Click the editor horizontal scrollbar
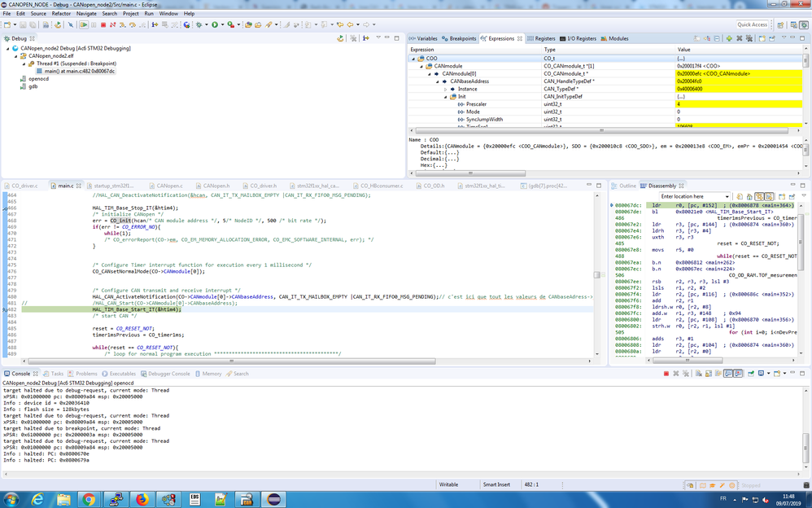This screenshot has width=812, height=508. 232,361
